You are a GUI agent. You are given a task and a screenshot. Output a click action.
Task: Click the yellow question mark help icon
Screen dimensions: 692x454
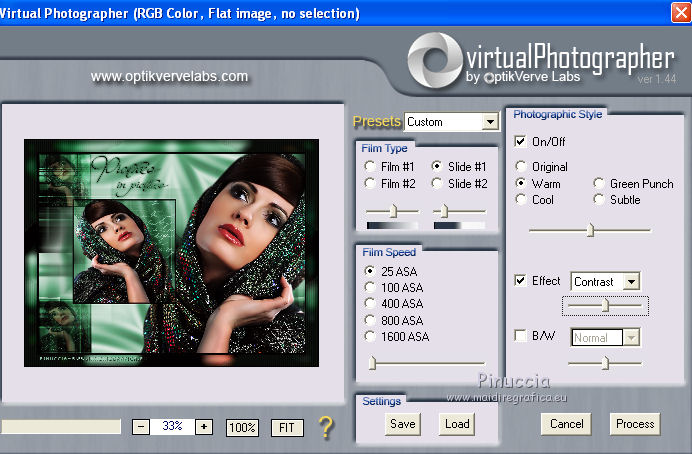coord(326,428)
